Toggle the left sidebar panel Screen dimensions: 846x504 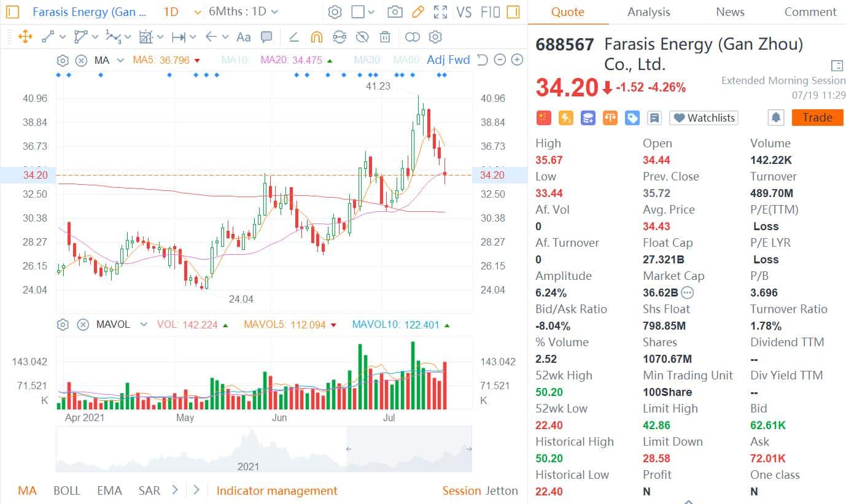(x=12, y=12)
